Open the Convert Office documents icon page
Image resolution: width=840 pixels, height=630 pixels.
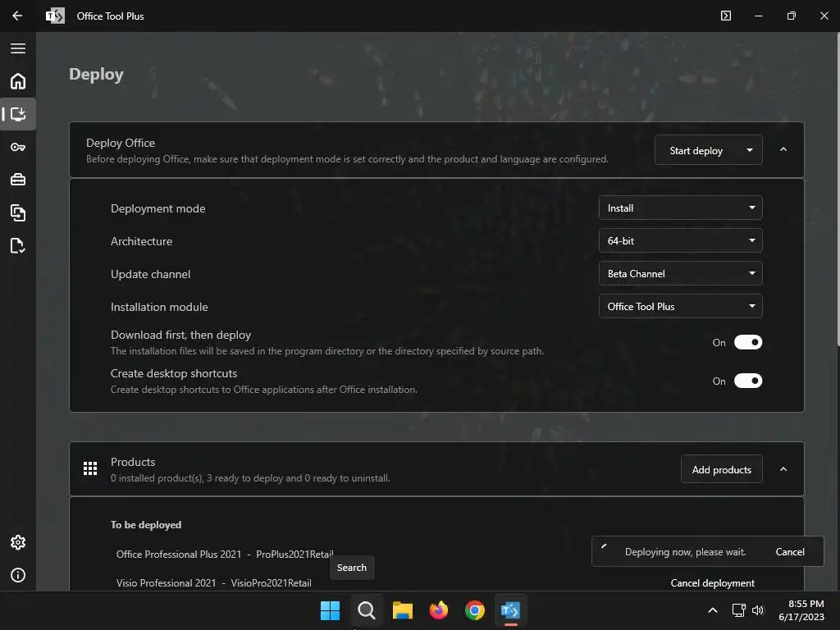tap(18, 212)
